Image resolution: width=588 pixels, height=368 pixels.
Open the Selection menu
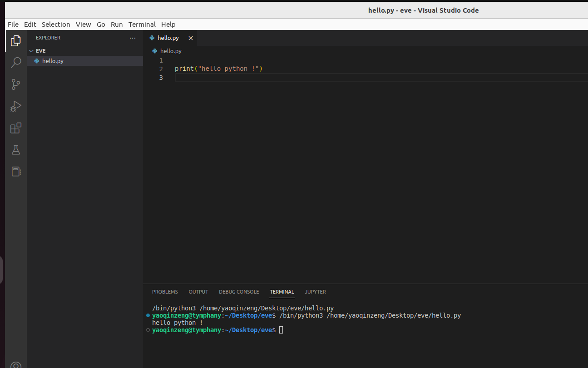pos(56,25)
